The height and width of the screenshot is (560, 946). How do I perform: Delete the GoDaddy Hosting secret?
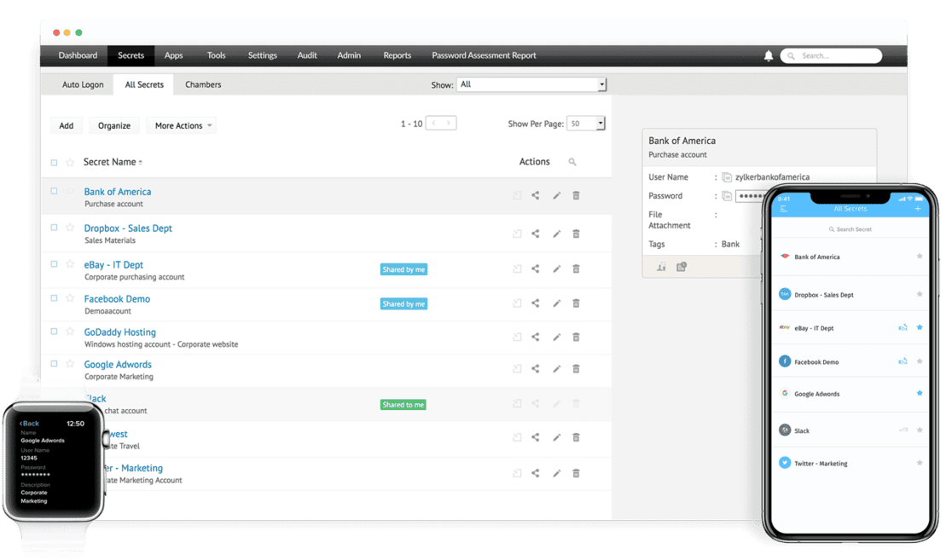pyautogui.click(x=576, y=337)
